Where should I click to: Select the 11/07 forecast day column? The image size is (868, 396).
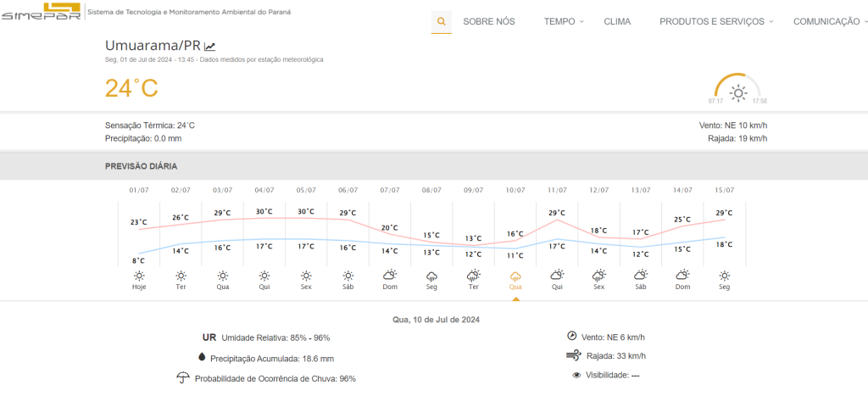(x=557, y=237)
